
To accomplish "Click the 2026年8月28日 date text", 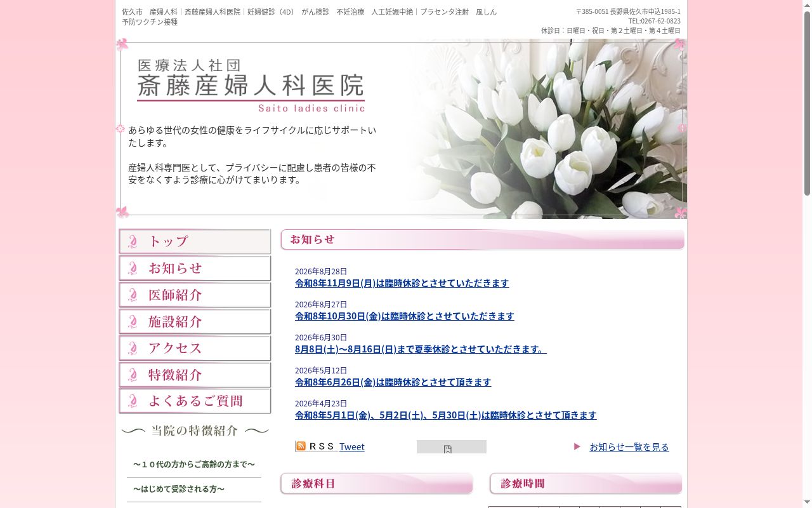I will pos(321,272).
